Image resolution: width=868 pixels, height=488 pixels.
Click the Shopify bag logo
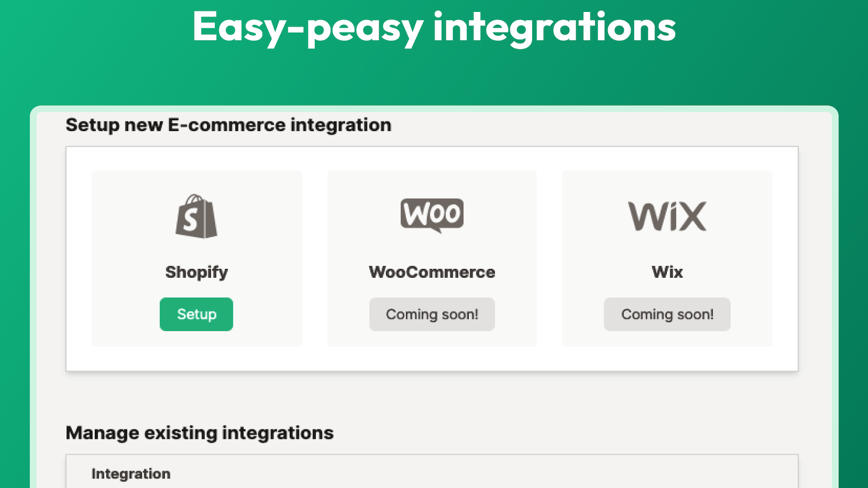click(x=196, y=216)
